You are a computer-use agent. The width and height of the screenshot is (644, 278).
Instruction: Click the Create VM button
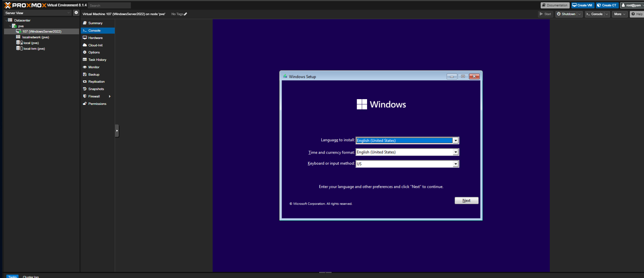pos(582,5)
